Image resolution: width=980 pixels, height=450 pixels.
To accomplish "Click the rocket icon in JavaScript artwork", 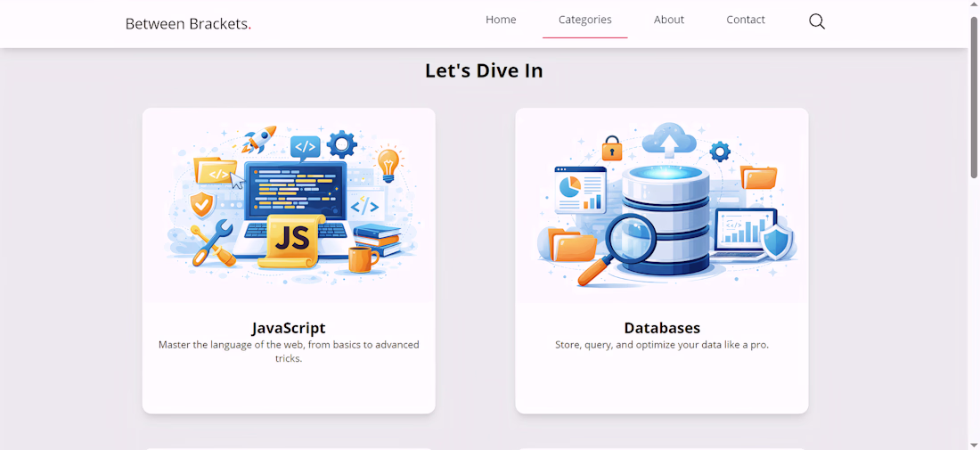I will pos(258,139).
